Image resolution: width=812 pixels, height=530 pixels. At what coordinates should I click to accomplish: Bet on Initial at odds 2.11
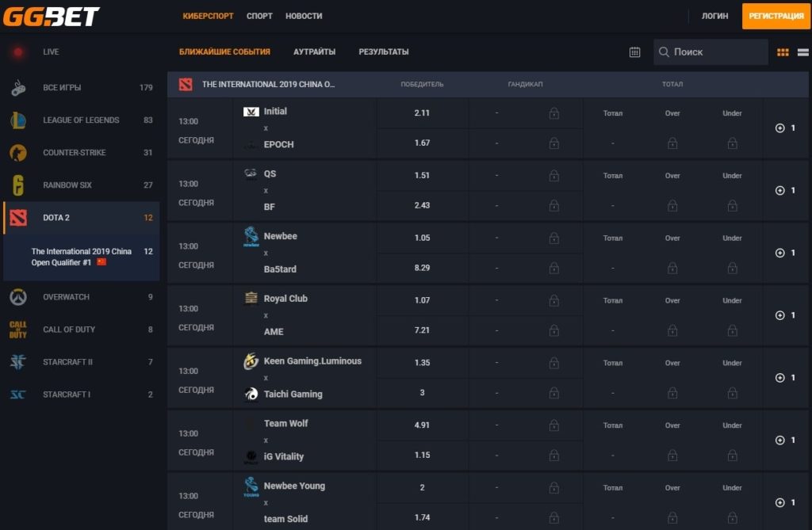click(x=422, y=112)
